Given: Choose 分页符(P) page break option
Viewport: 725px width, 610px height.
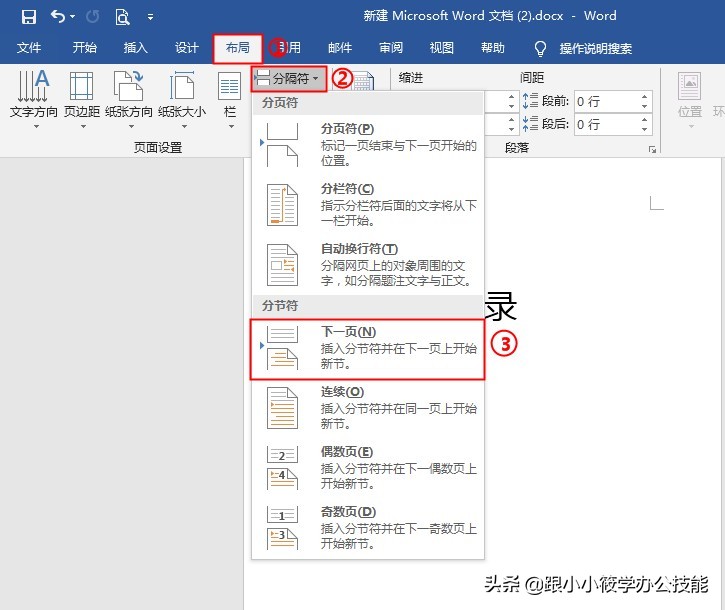Looking at the screenshot, I should [x=368, y=144].
